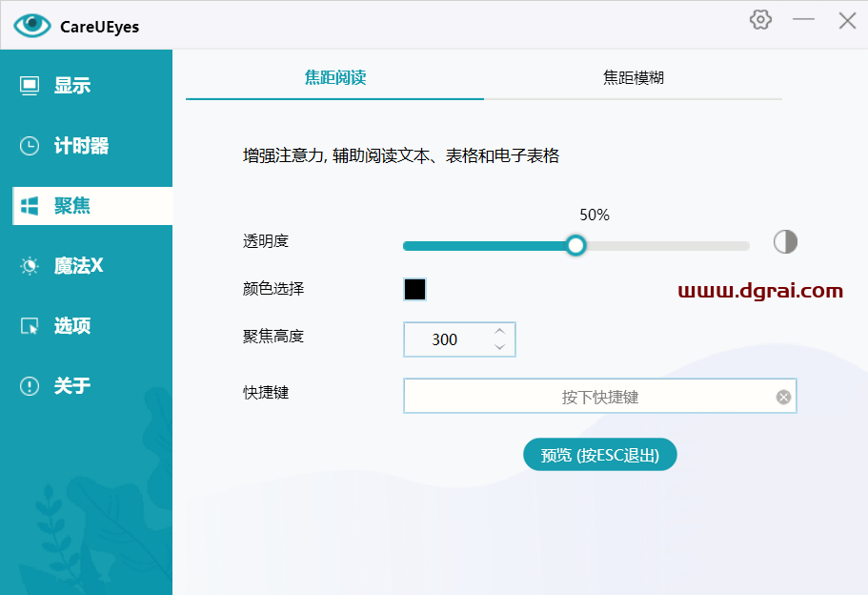
Task: Click the 预览 (按ESC退出) button
Action: 600,455
